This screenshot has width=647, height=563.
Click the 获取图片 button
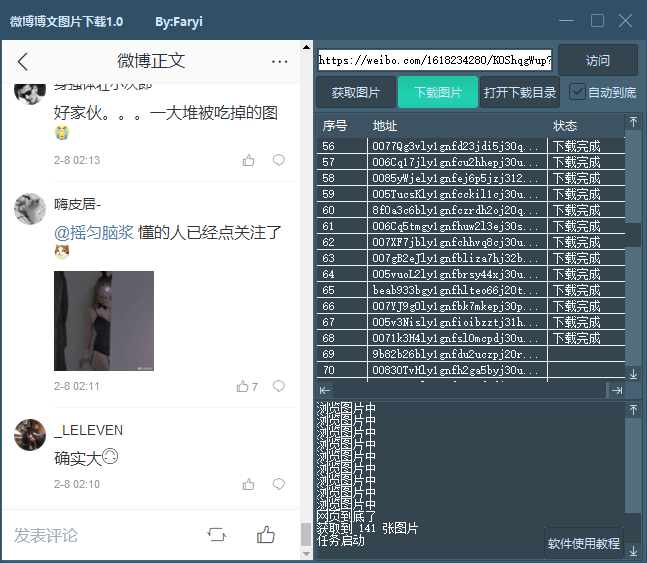(356, 92)
